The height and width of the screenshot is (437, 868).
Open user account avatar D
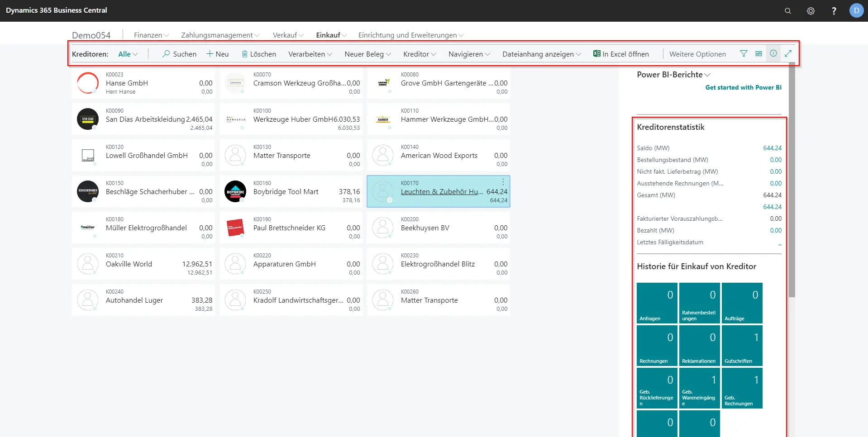click(x=856, y=10)
